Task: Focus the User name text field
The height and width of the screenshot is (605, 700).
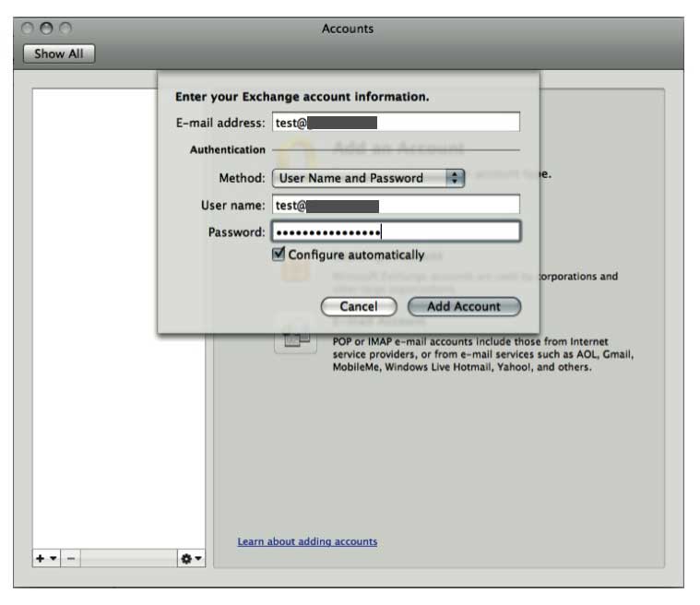Action: tap(396, 206)
